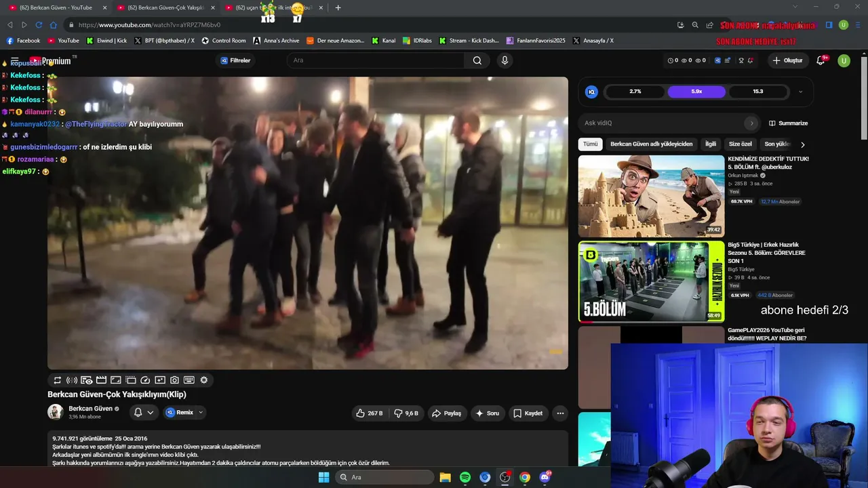
Task: Reload the page with the refresh icon
Action: [x=39, y=25]
